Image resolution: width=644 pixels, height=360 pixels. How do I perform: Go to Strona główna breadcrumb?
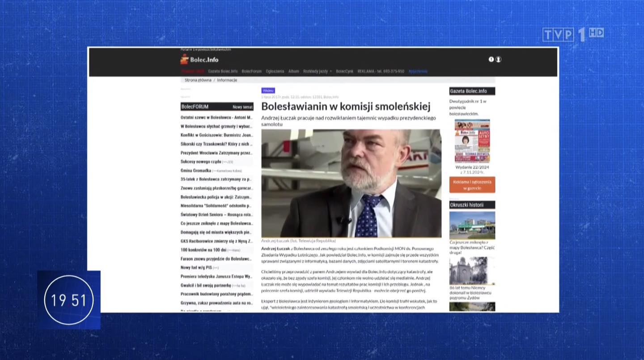[198, 80]
